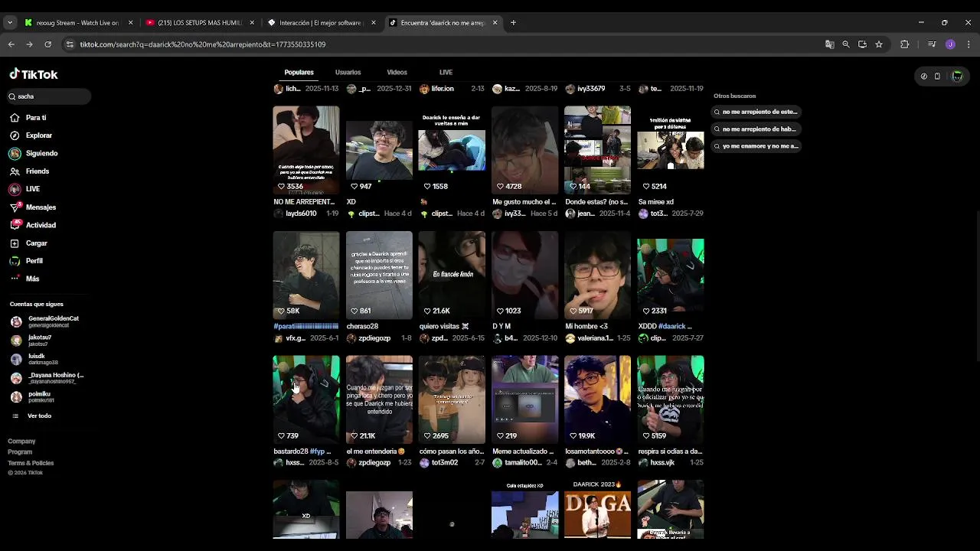The image size is (980, 551).
Task: Go back in browser history
Action: pos(11,44)
